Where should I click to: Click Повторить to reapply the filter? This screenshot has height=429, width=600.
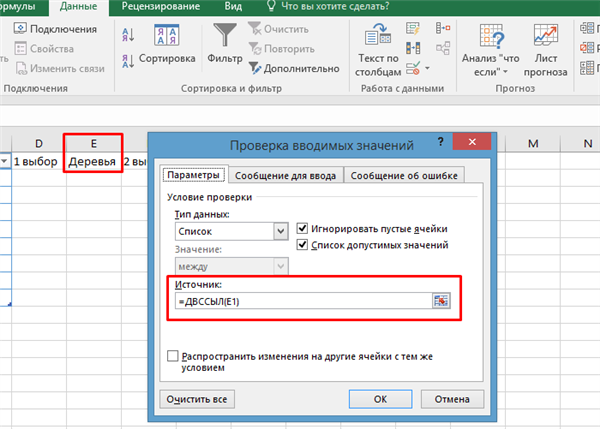click(x=282, y=49)
